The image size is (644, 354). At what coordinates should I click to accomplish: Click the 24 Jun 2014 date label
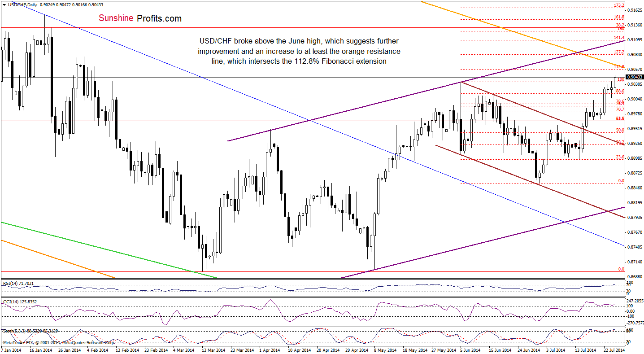[x=530, y=350]
